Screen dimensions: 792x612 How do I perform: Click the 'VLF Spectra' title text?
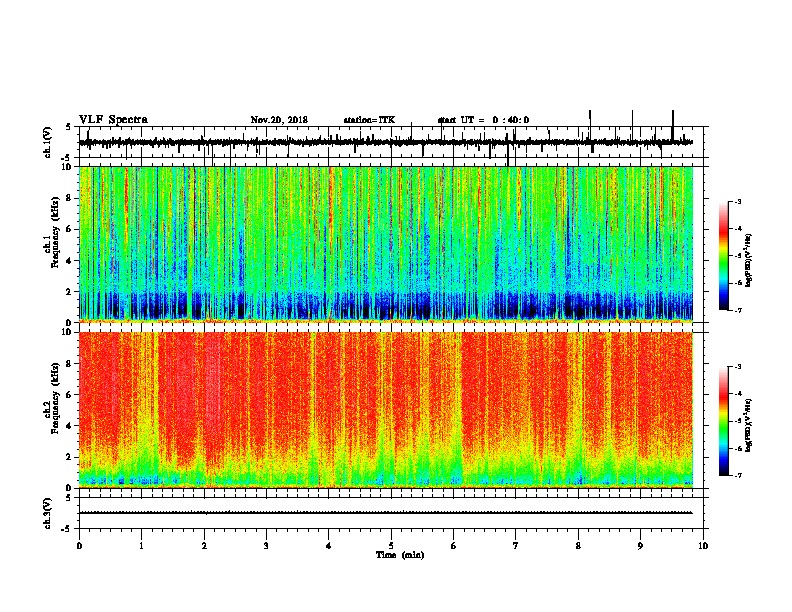tap(113, 120)
